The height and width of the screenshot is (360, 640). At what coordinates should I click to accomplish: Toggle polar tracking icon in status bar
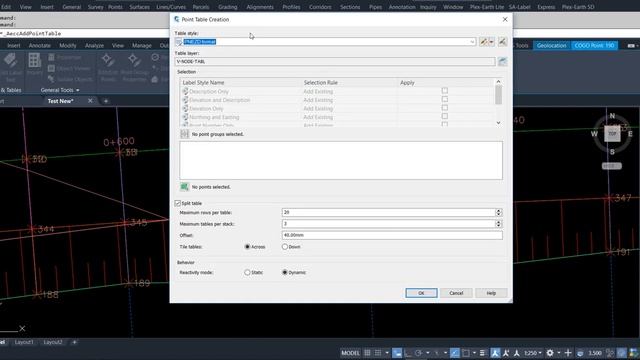click(418, 353)
